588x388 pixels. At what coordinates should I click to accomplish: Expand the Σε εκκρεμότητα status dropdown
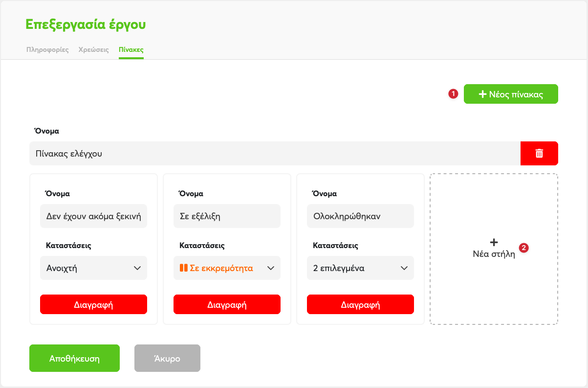(x=227, y=268)
